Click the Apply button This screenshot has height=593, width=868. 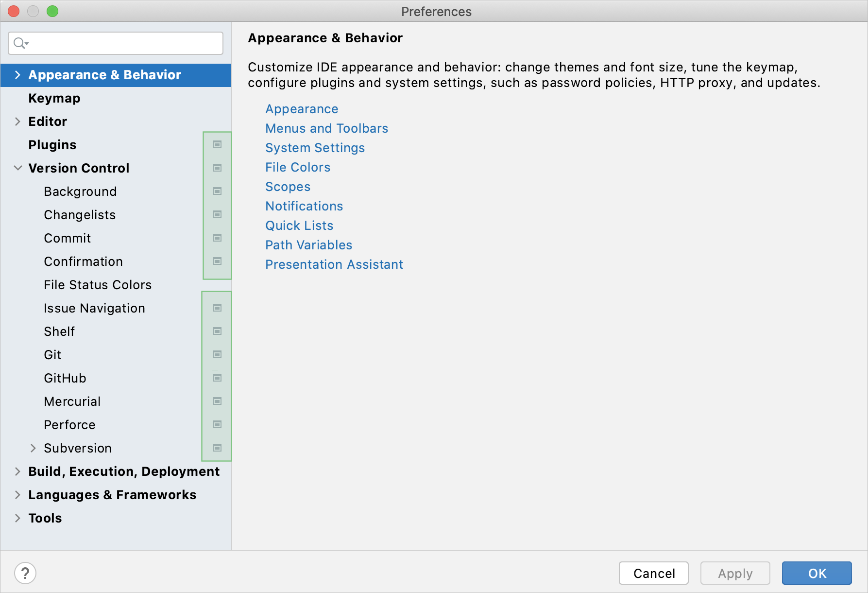tap(735, 573)
